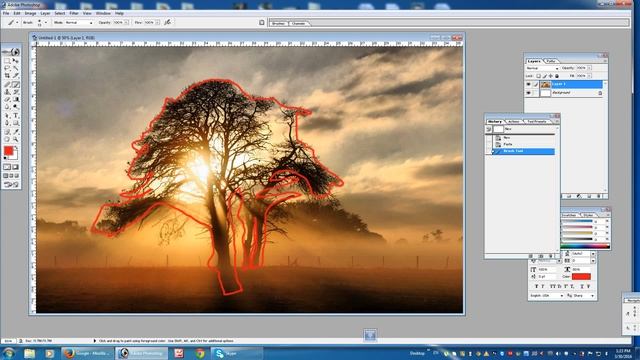Select the Path Selection tool
This screenshot has width=640, height=360.
tap(7, 115)
